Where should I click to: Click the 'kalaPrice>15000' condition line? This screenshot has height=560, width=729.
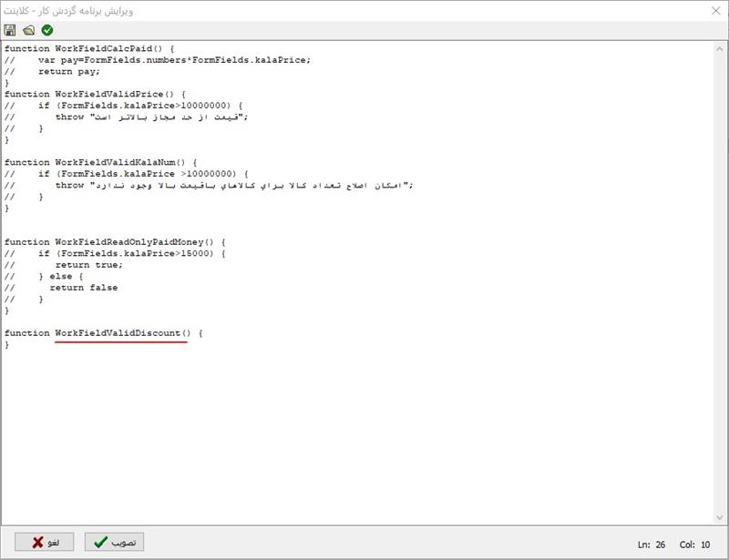coord(131,253)
